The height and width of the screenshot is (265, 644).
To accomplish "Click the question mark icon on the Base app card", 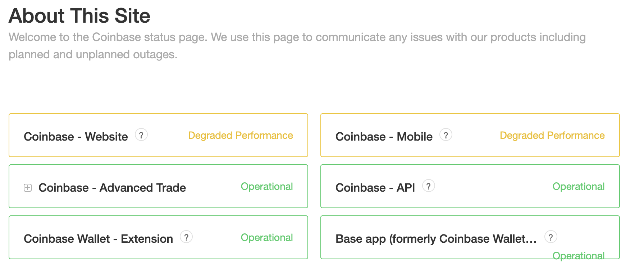I will tap(552, 237).
